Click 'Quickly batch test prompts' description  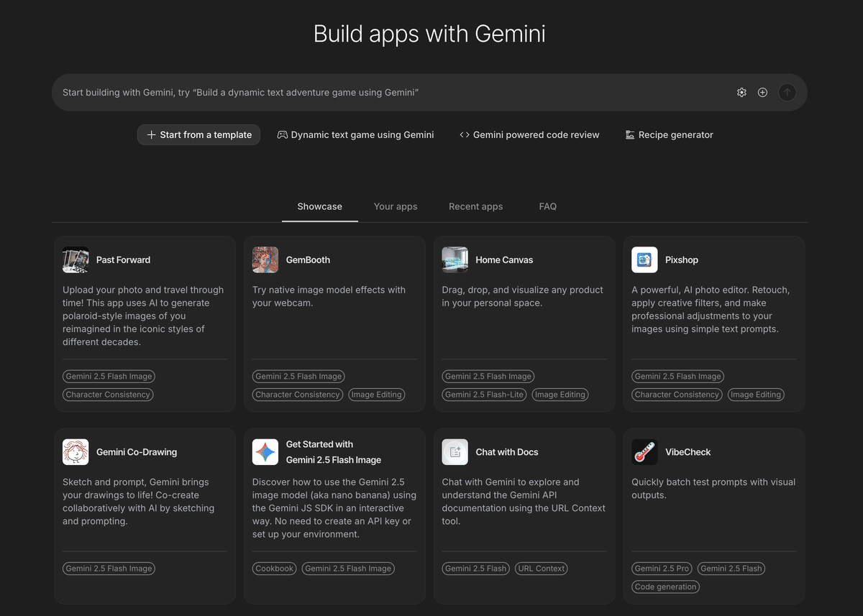(713, 489)
